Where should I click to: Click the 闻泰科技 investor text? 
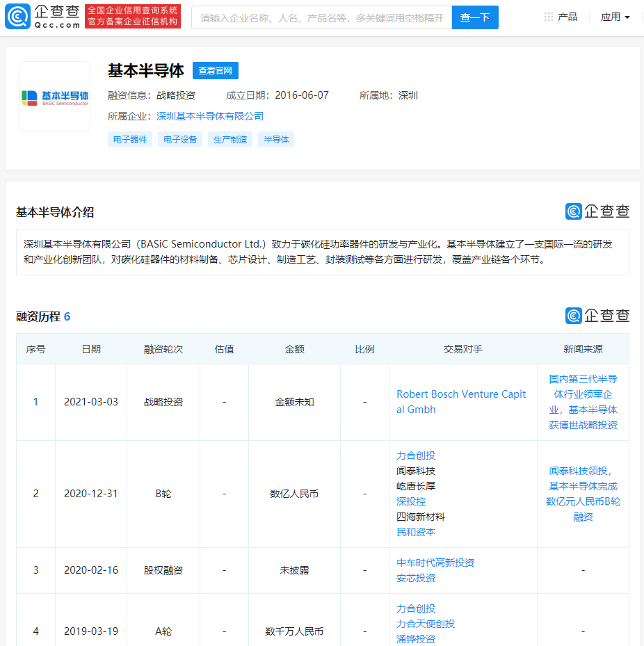tap(416, 471)
